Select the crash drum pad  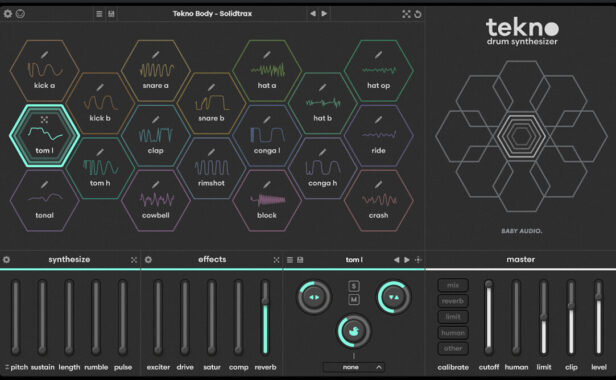(379, 201)
